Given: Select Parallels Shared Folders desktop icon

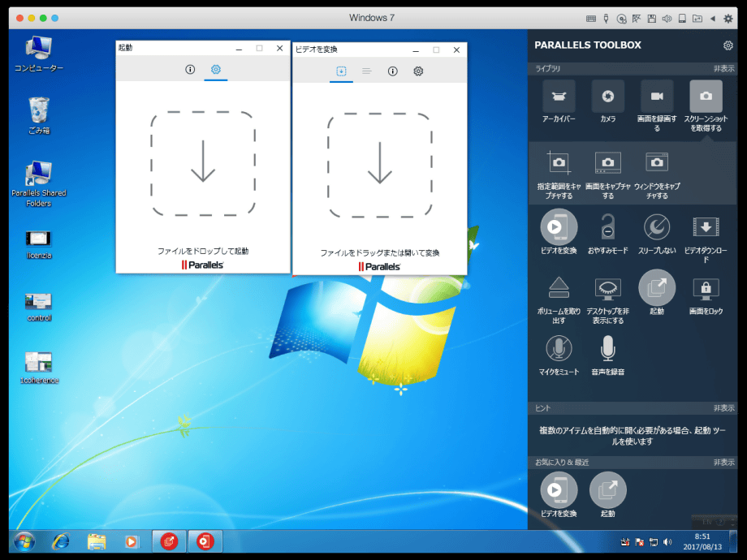Looking at the screenshot, I should click(x=39, y=184).
